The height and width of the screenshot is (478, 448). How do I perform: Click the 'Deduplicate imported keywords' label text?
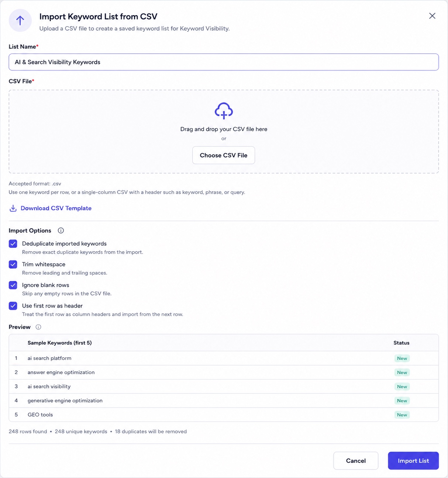(64, 244)
